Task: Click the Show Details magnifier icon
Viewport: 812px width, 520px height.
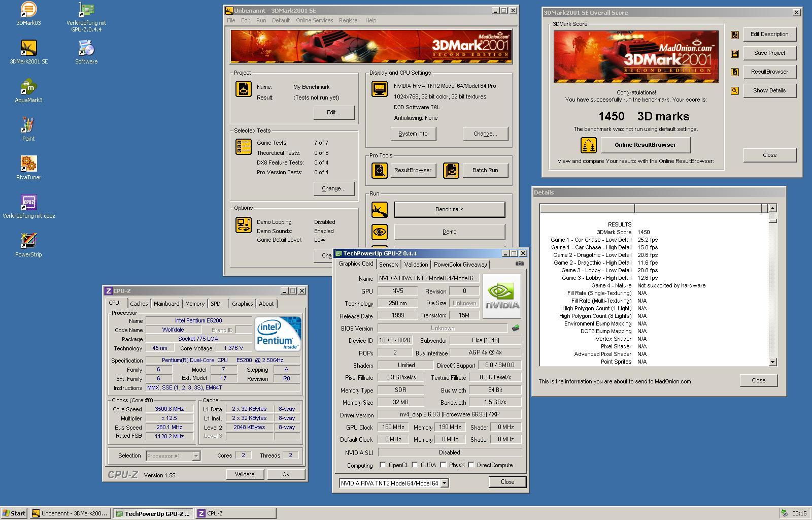Action: coord(734,91)
